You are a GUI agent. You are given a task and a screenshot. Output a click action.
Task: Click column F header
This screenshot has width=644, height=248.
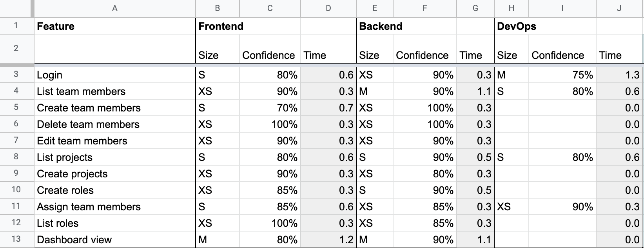coord(424,8)
